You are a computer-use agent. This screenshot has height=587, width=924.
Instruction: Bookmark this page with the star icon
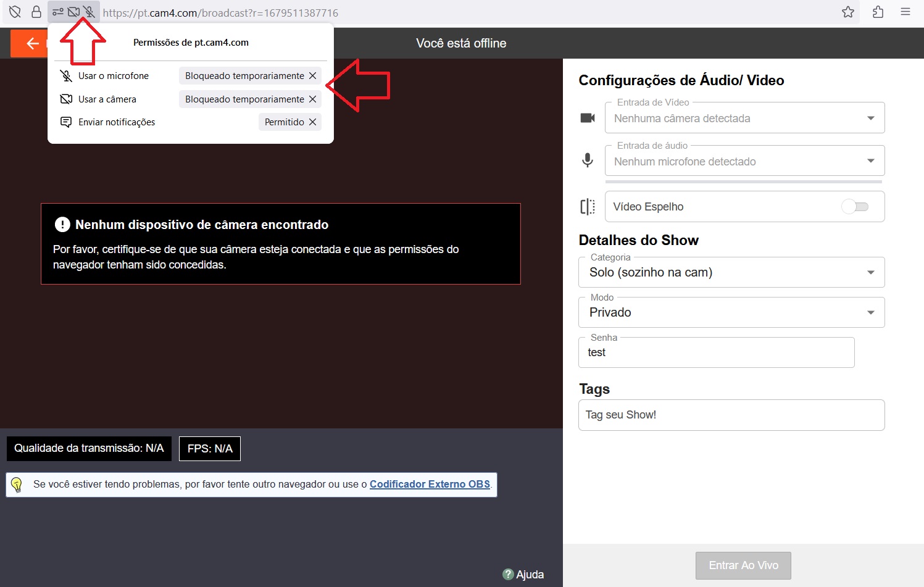pos(848,12)
